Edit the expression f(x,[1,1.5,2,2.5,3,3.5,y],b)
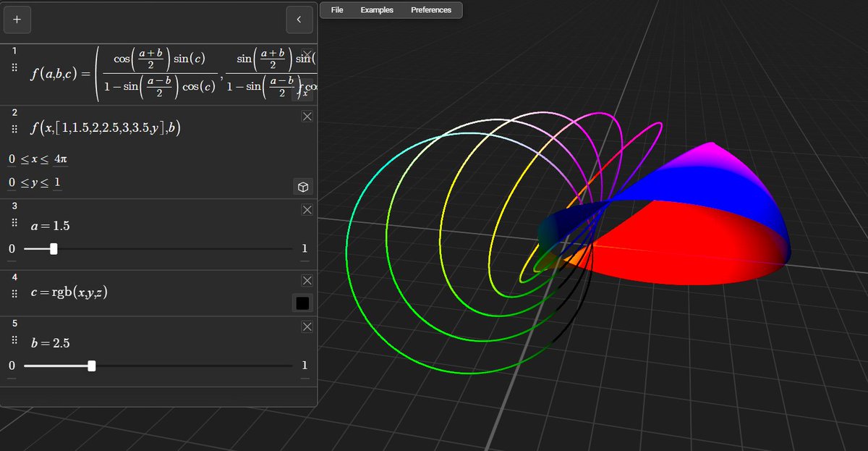Image resolution: width=868 pixels, height=451 pixels. (x=106, y=129)
